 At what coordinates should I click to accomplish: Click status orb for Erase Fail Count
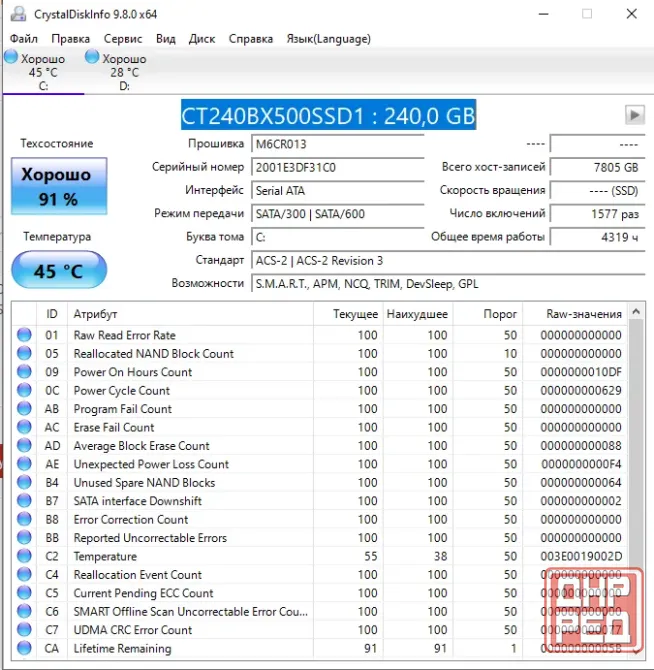tap(24, 427)
